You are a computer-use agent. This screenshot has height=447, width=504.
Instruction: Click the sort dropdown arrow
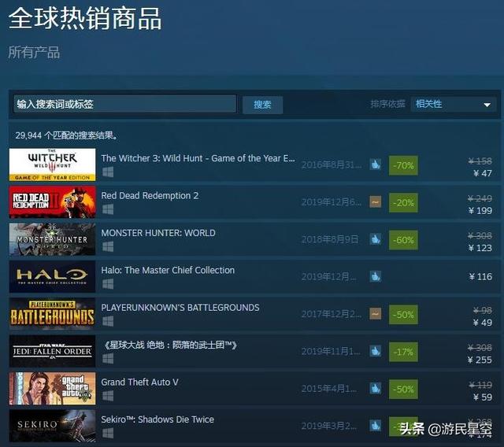click(487, 105)
